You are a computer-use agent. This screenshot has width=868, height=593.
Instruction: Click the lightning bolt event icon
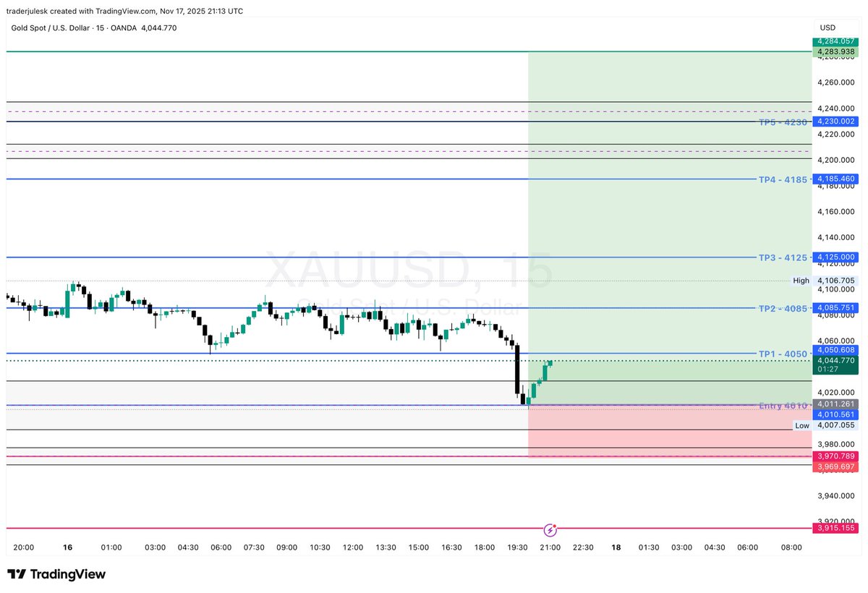(550, 529)
